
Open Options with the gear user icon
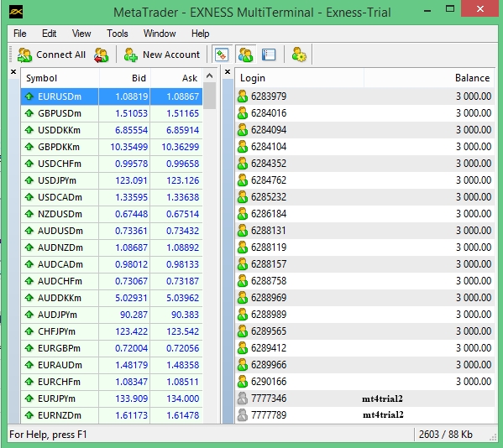[299, 55]
